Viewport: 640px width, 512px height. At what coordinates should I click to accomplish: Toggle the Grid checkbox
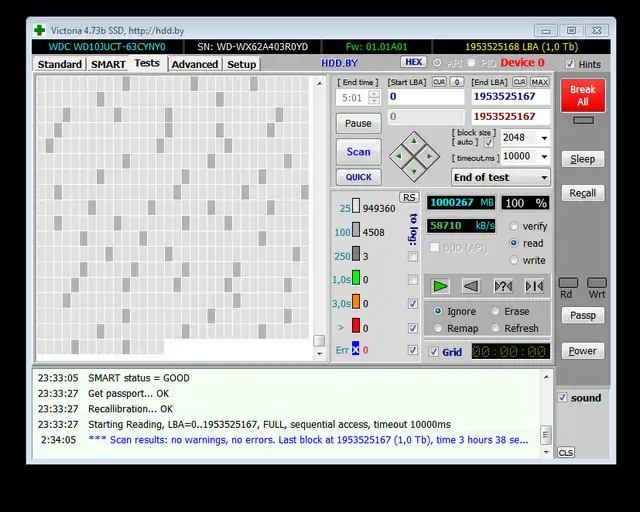[x=434, y=352]
